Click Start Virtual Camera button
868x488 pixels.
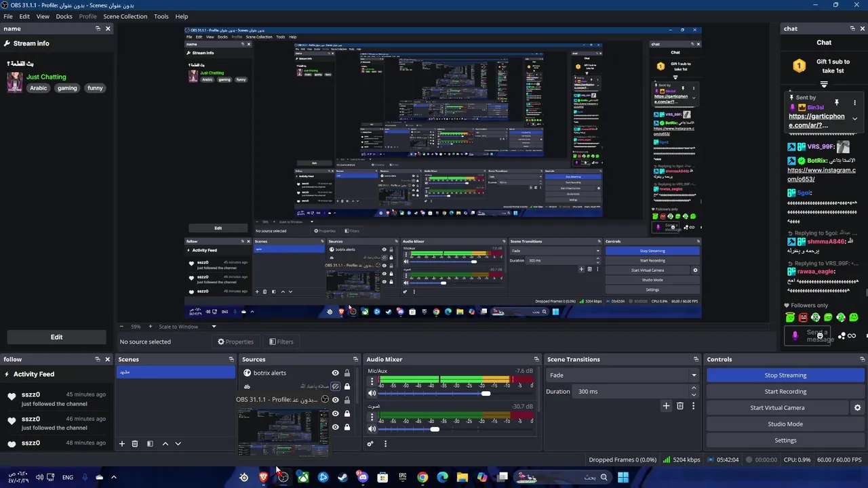point(777,407)
